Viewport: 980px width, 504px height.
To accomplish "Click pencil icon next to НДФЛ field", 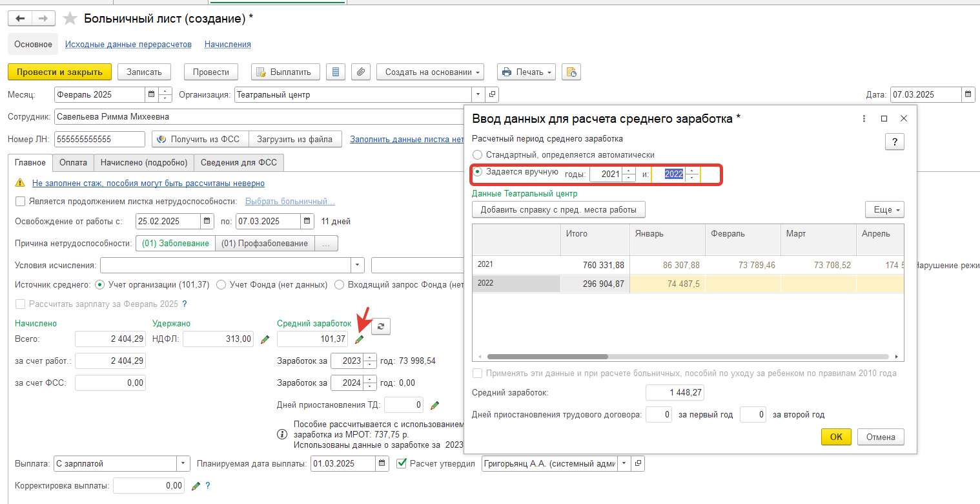I will pyautogui.click(x=265, y=339).
